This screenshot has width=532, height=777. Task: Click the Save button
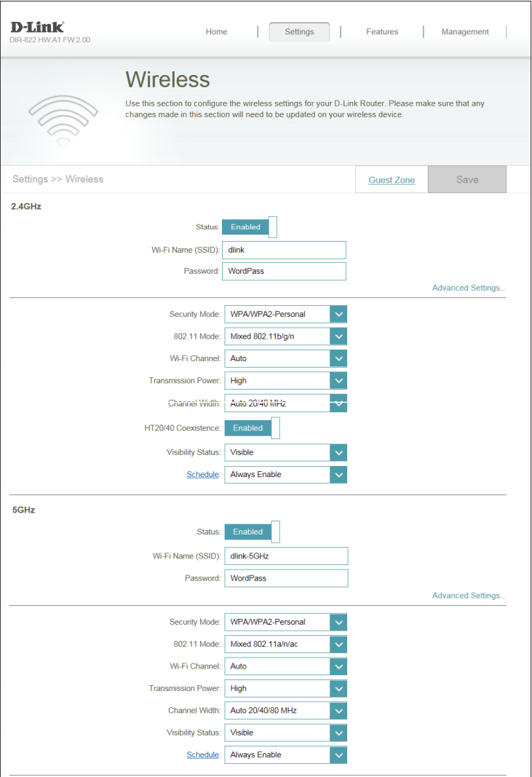467,179
